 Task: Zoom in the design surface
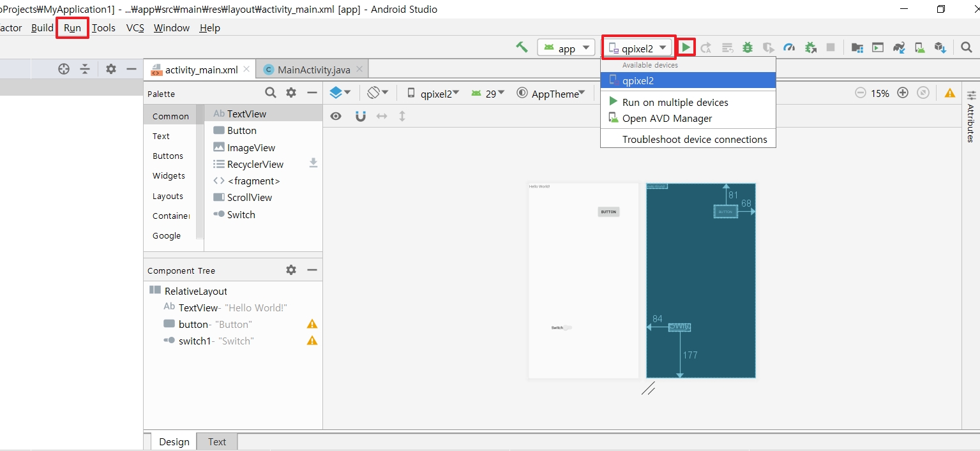(x=903, y=92)
